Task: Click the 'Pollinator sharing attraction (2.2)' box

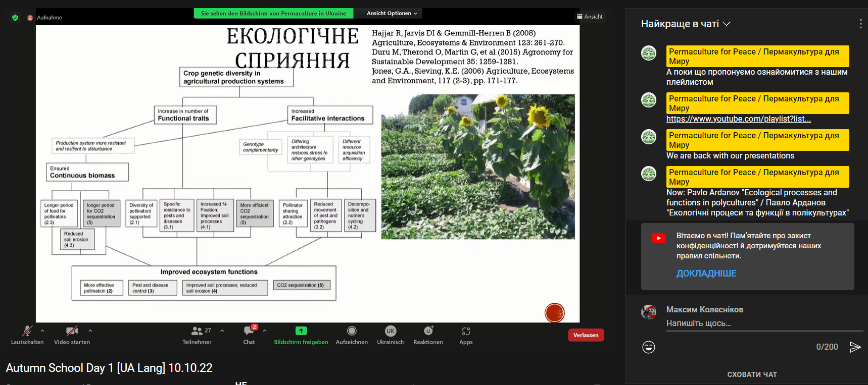Action: pos(293,214)
